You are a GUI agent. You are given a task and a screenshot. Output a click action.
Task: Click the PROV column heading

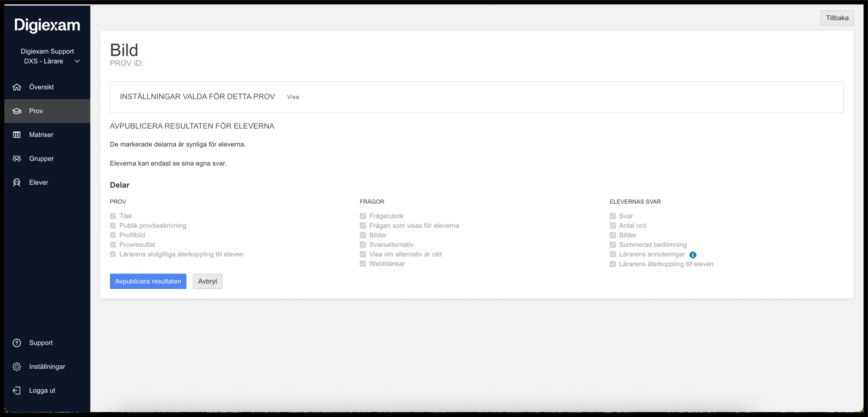point(118,202)
